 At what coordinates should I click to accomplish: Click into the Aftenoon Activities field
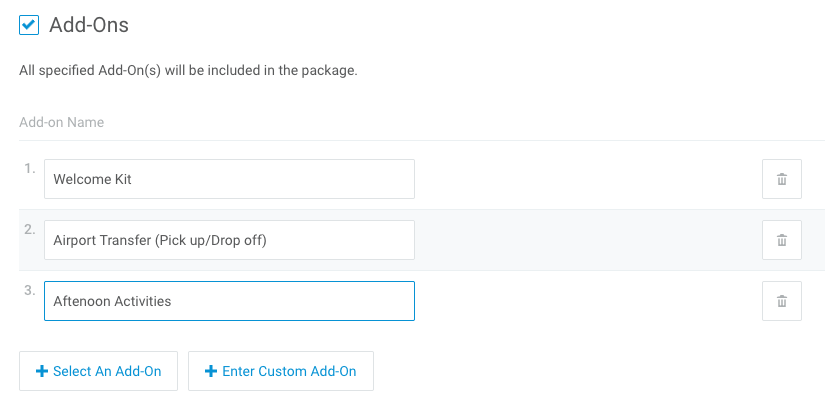click(229, 301)
